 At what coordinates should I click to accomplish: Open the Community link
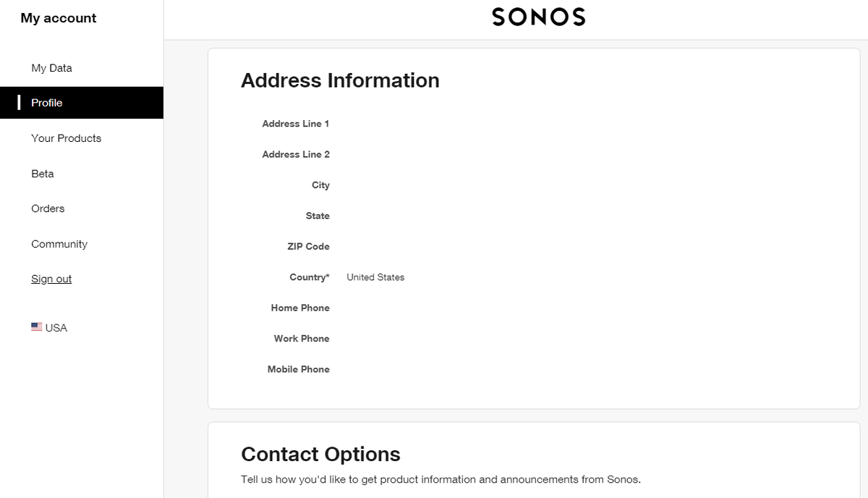[x=59, y=244]
